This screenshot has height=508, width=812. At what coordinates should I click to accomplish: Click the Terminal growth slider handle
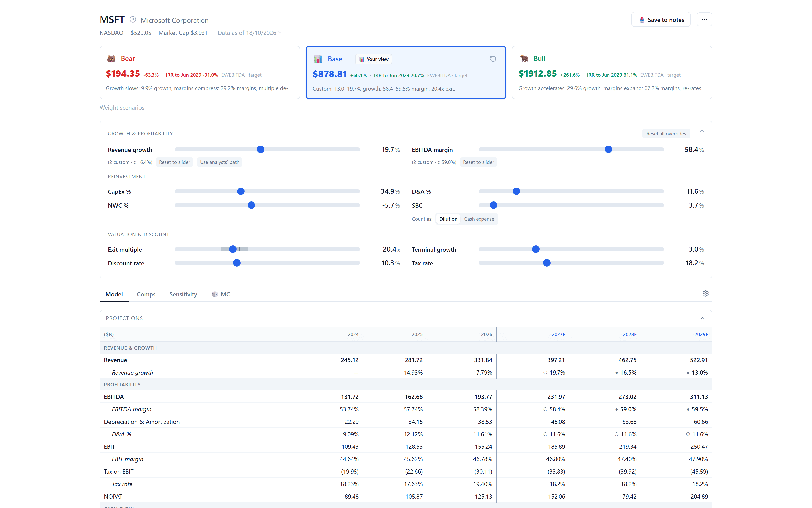click(536, 249)
